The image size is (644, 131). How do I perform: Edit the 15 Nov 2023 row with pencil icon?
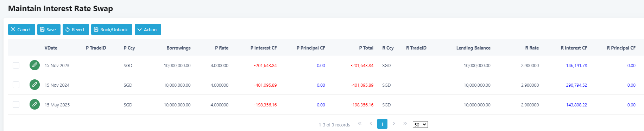34,65
